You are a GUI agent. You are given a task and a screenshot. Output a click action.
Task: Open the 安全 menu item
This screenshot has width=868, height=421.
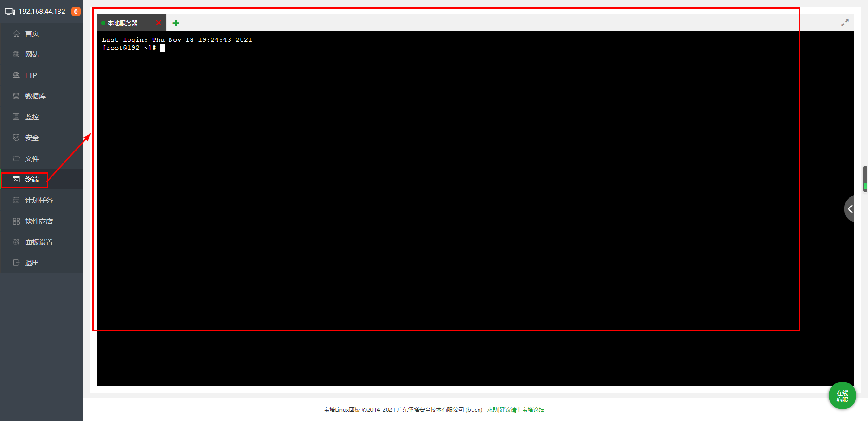click(42, 138)
